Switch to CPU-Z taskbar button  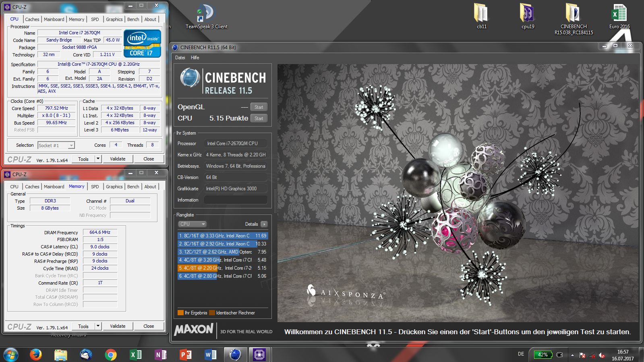coord(259,355)
